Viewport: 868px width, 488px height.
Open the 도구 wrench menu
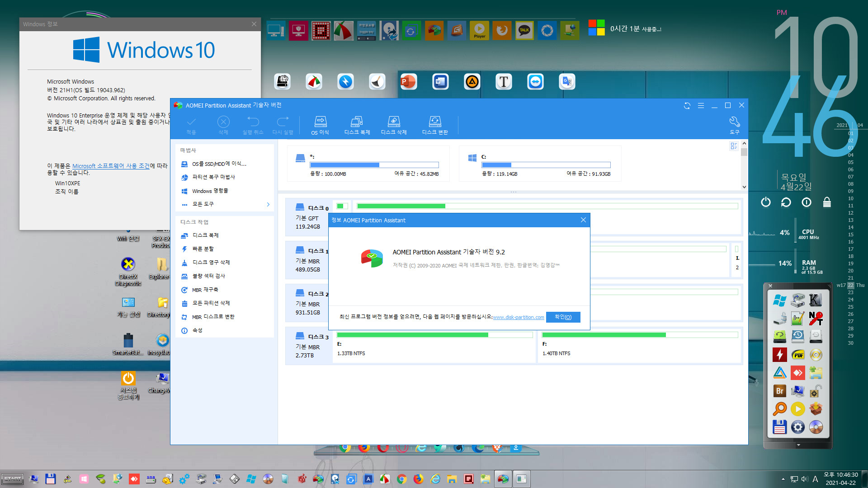[x=735, y=125]
